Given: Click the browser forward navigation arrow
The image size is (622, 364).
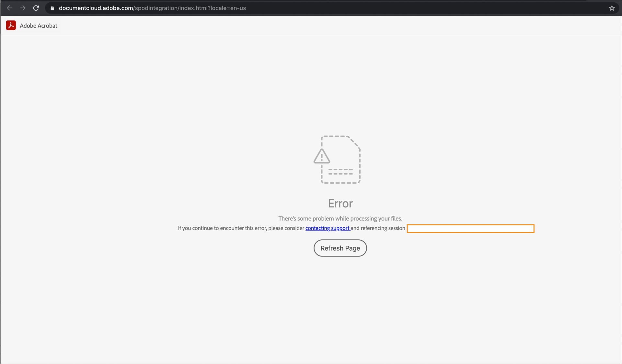Looking at the screenshot, I should coord(23,8).
